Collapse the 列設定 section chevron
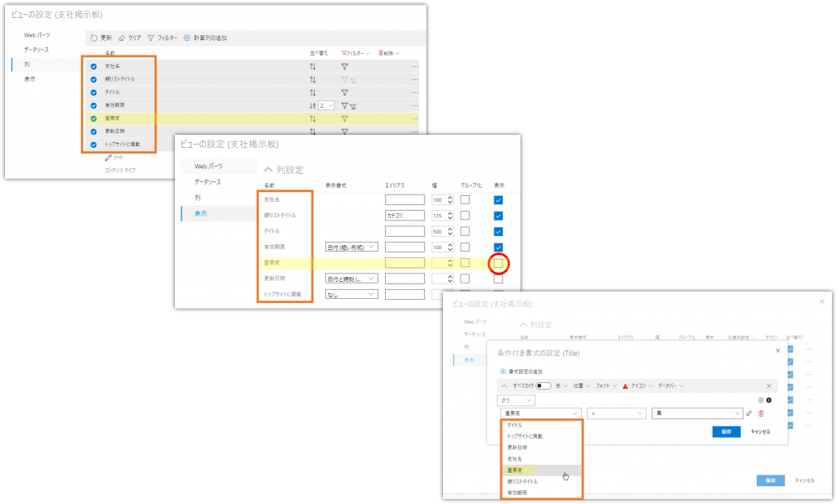This screenshot has width=837, height=504. click(x=267, y=170)
